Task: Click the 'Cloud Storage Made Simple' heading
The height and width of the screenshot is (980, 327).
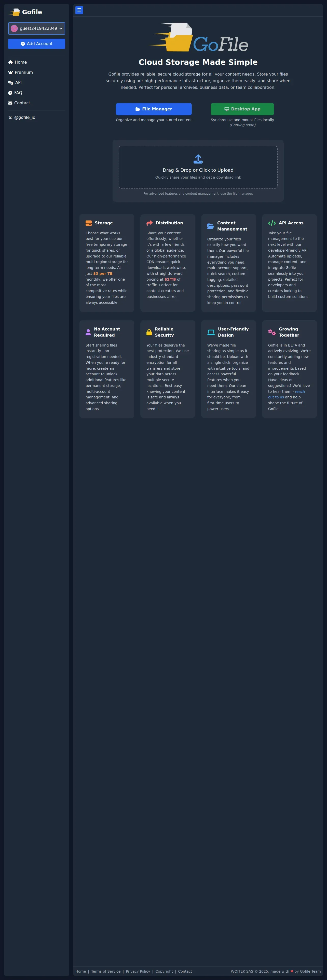Action: [198, 62]
